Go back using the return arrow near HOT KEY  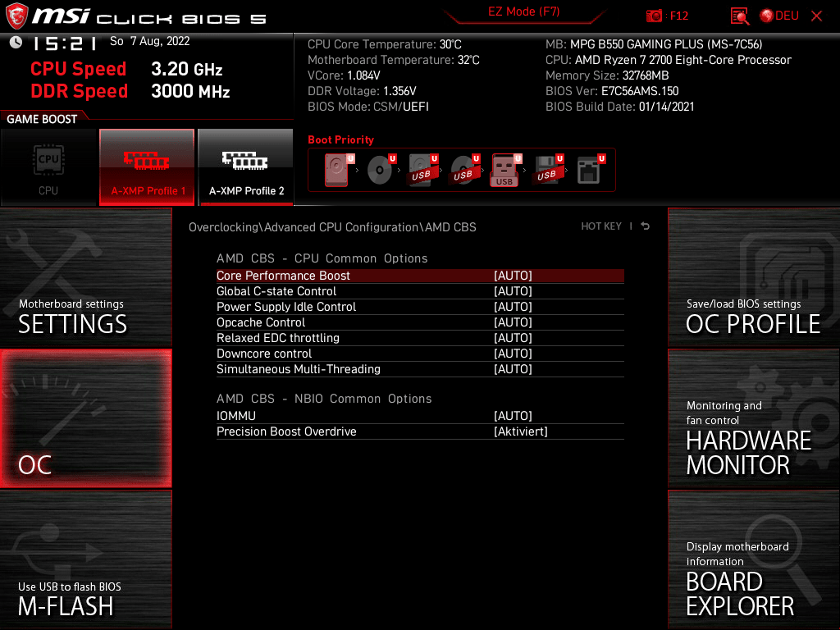click(x=645, y=226)
